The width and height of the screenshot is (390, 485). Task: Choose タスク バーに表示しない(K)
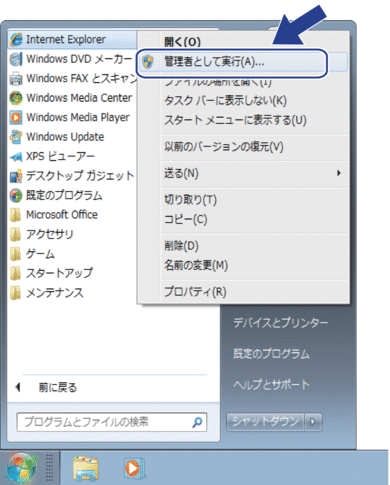tap(225, 101)
